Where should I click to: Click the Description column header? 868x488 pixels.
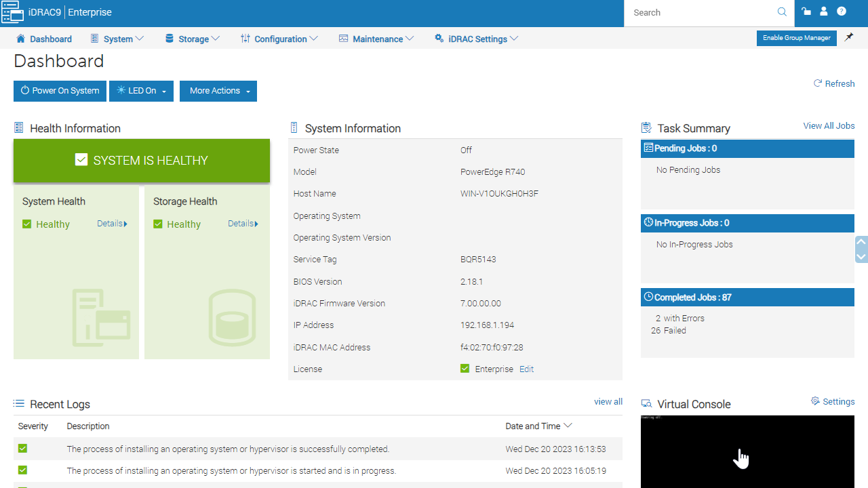click(x=88, y=426)
